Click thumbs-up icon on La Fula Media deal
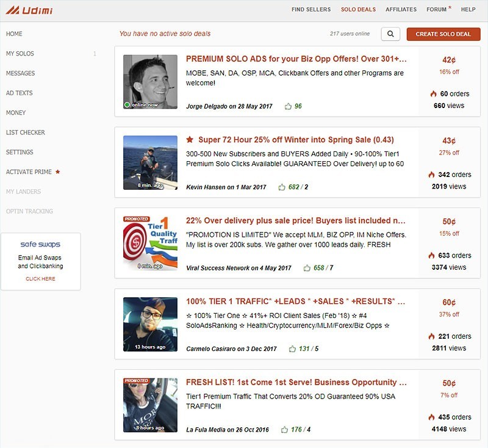The image size is (488, 448). click(x=284, y=430)
